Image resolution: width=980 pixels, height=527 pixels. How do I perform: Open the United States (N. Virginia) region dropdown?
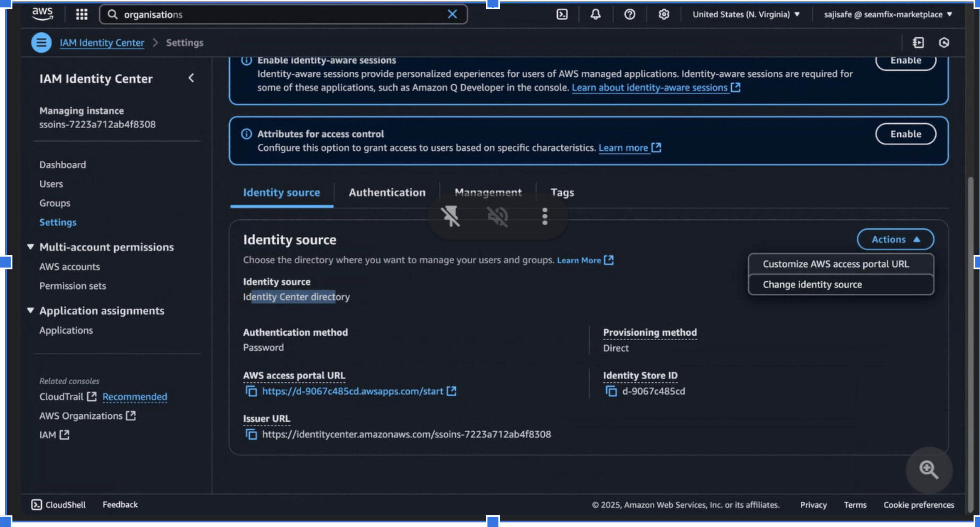746,14
